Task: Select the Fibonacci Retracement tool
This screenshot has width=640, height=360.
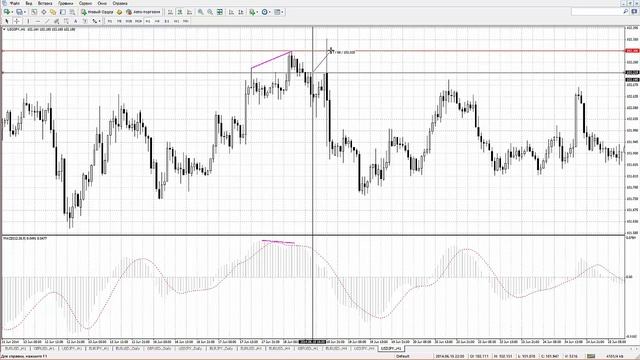Action: [x=66, y=21]
